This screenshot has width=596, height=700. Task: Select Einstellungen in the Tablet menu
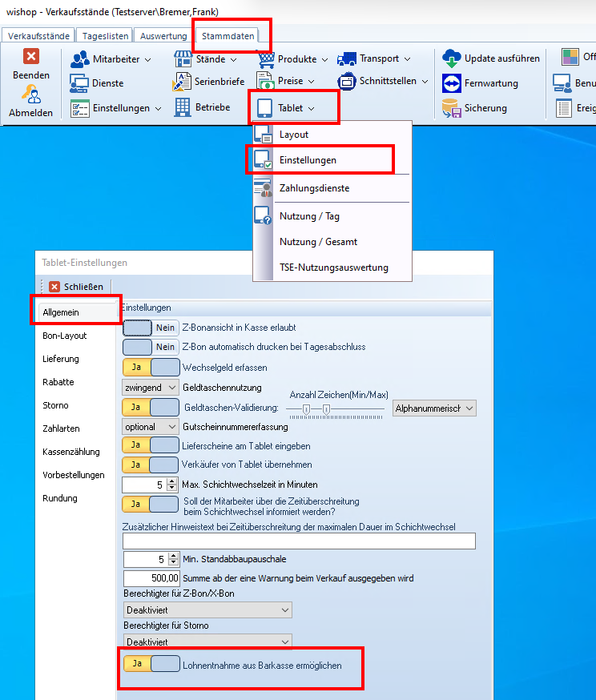coord(308,160)
